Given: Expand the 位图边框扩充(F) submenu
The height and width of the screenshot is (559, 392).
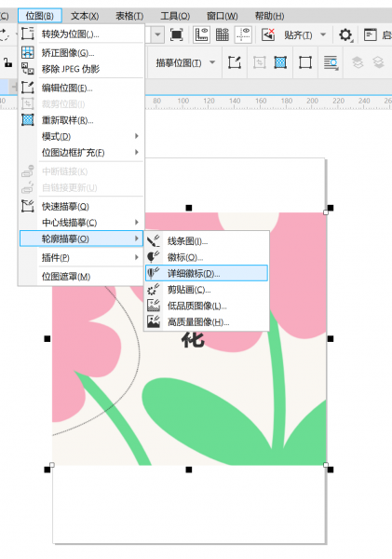Looking at the screenshot, I should click(81, 153).
